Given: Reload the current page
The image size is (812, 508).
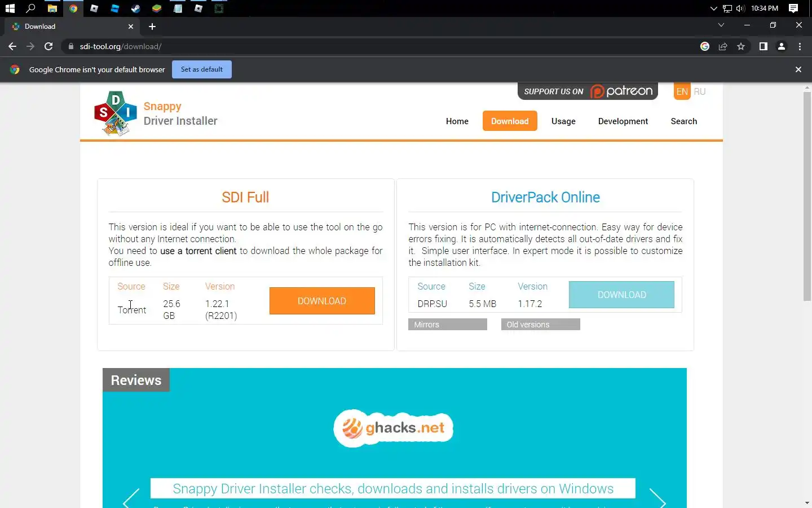Looking at the screenshot, I should (x=48, y=46).
